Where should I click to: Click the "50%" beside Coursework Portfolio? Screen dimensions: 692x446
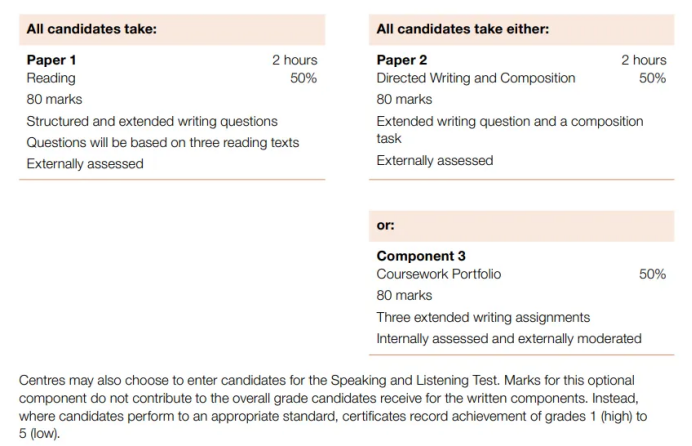652,274
